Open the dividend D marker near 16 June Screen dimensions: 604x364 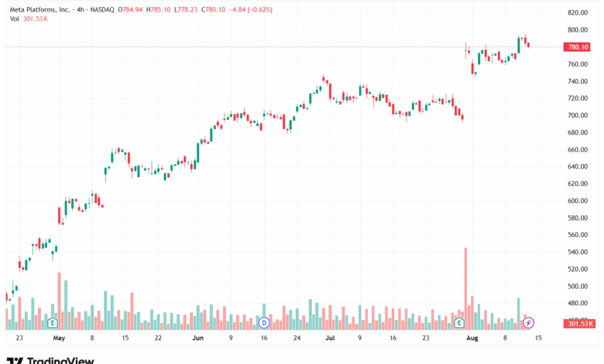(x=264, y=323)
